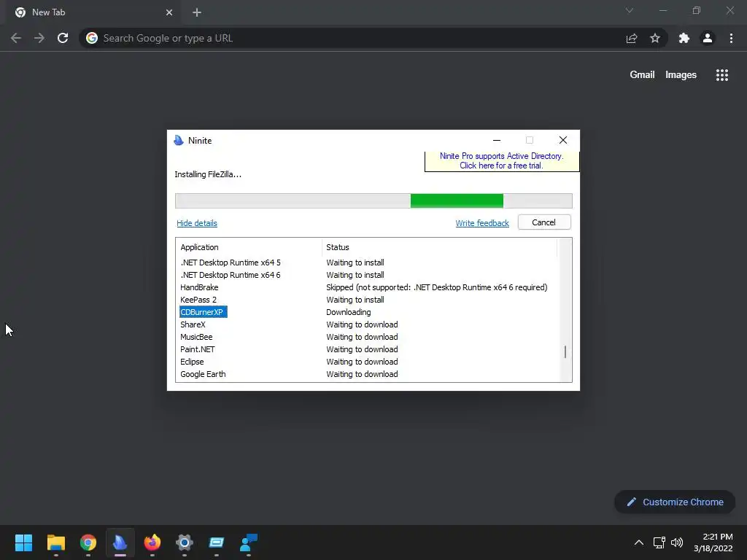Show hidden system tray icons
Screen dimensions: 747x560
[x=639, y=542]
